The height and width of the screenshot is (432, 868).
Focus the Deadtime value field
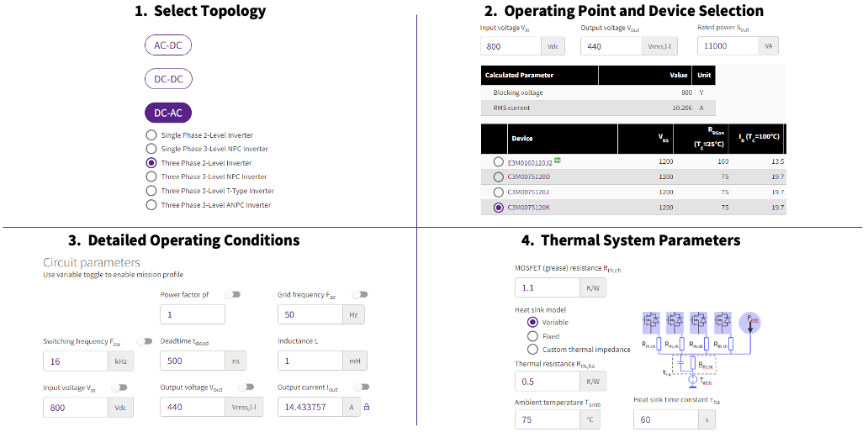pos(192,361)
